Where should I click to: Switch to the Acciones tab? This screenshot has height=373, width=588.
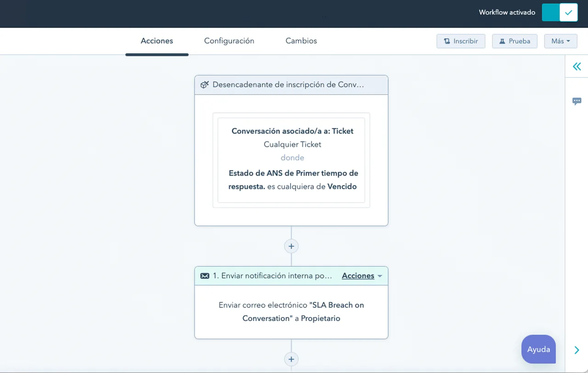(157, 41)
